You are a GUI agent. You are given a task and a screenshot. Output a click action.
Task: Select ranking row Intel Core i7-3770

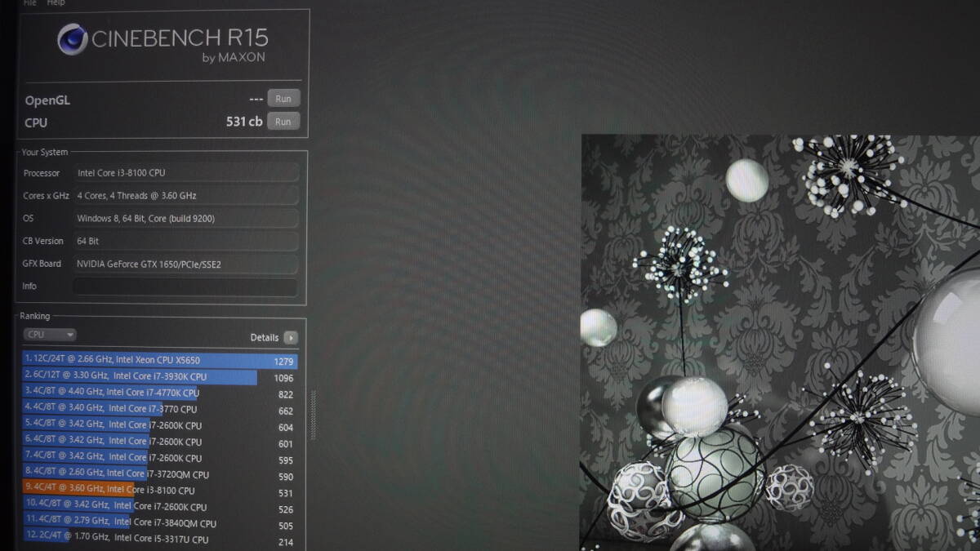(160, 410)
